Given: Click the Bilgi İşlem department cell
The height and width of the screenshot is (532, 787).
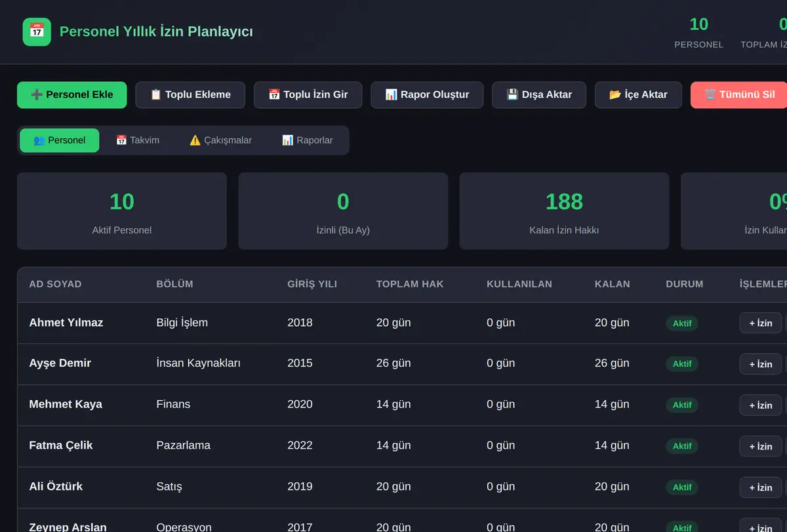Looking at the screenshot, I should click(x=182, y=323).
